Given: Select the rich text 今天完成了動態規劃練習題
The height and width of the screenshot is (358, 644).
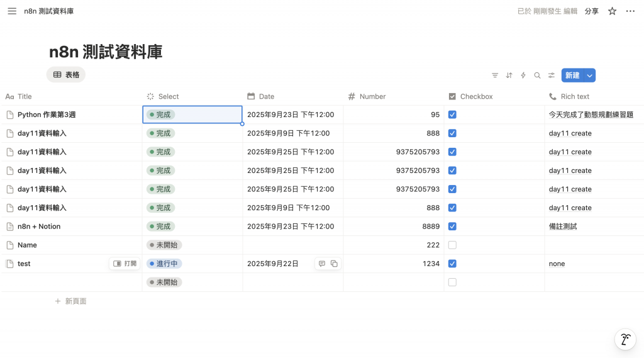Looking at the screenshot, I should point(594,115).
